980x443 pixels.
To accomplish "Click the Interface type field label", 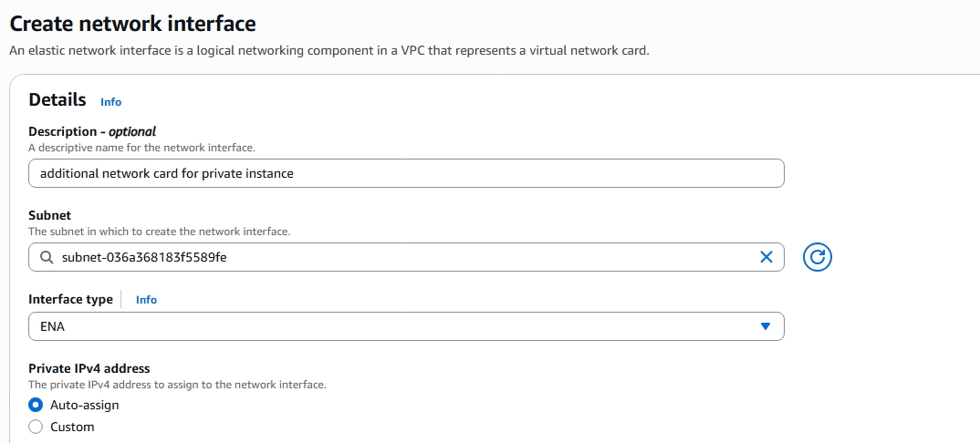I will point(70,299).
